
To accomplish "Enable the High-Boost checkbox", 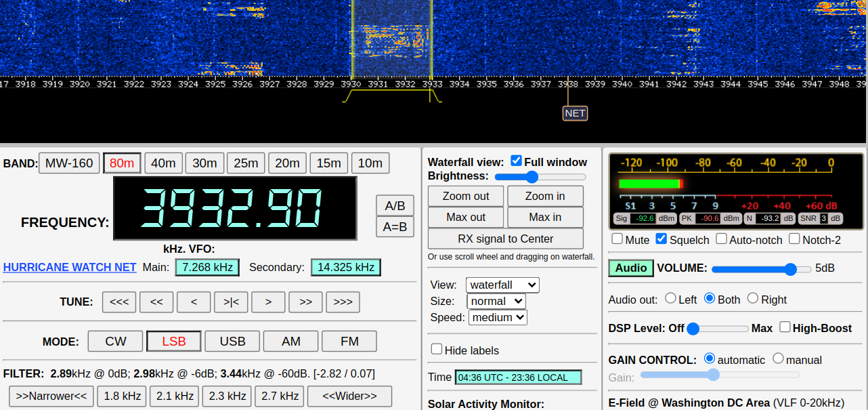I will 785,327.
